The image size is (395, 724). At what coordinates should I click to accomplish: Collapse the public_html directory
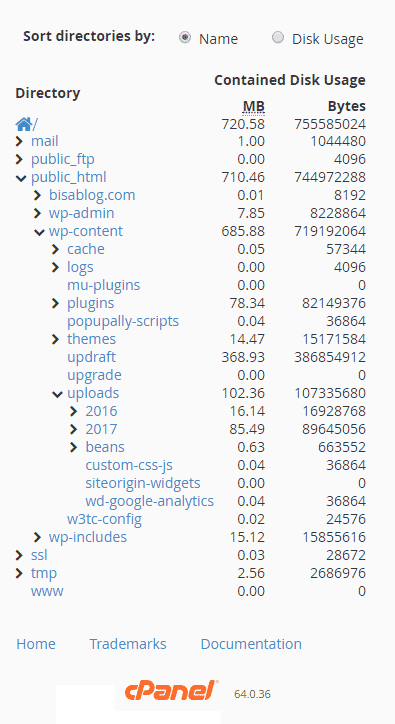20,178
